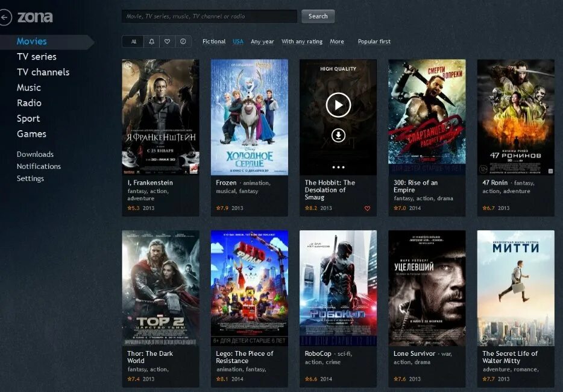Click the star rating 8.2 of The Hobbit
The width and height of the screenshot is (563, 392).
point(311,208)
